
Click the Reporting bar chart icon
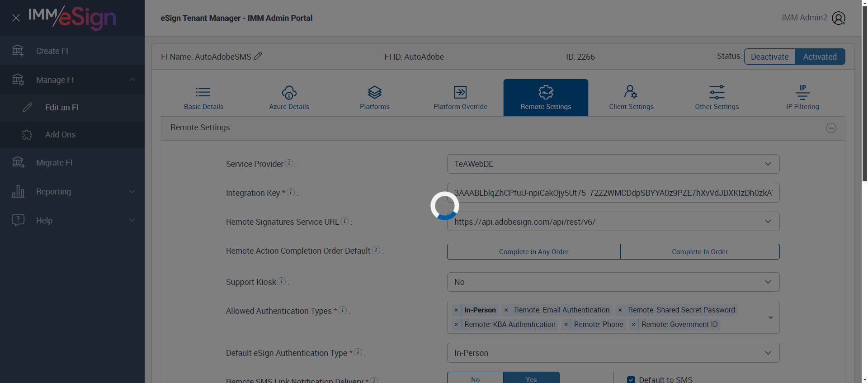[18, 191]
